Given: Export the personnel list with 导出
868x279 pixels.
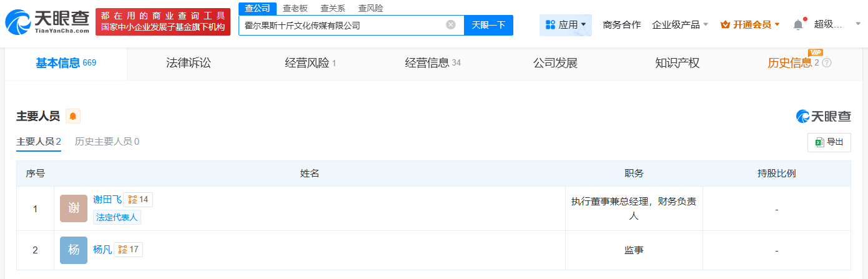Looking at the screenshot, I should coord(829,142).
